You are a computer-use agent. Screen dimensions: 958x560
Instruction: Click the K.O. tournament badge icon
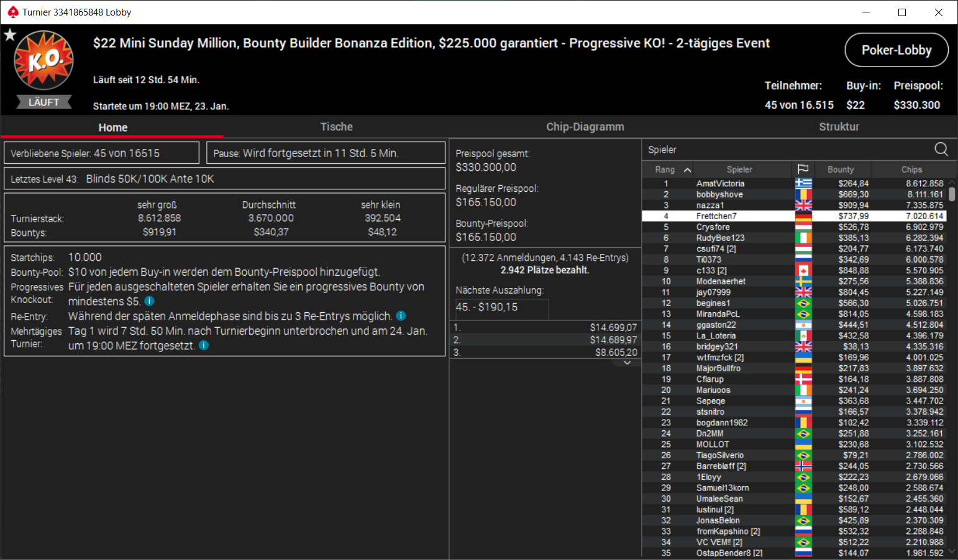click(x=43, y=60)
